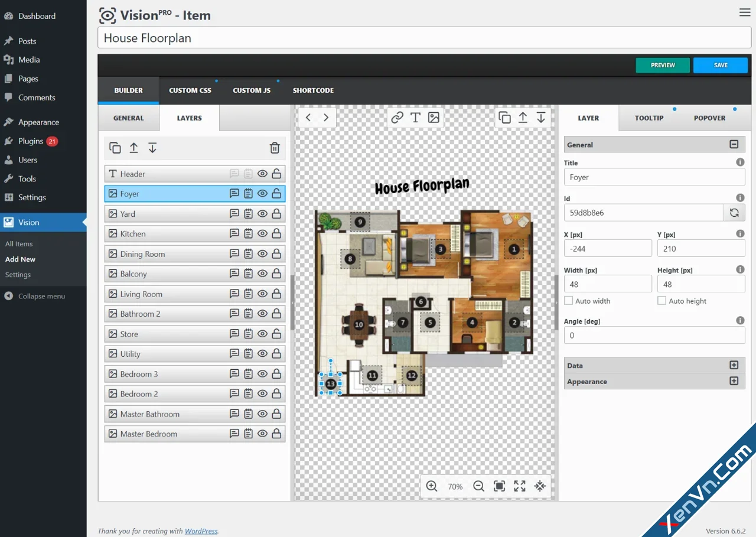Toggle visibility of Header layer
This screenshot has height=537, width=756.
[262, 174]
